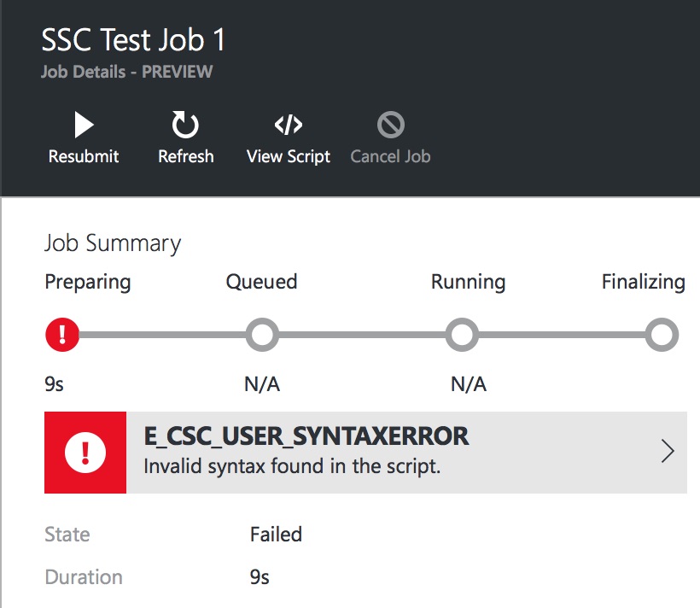Open the View Script code icon

coord(289,126)
